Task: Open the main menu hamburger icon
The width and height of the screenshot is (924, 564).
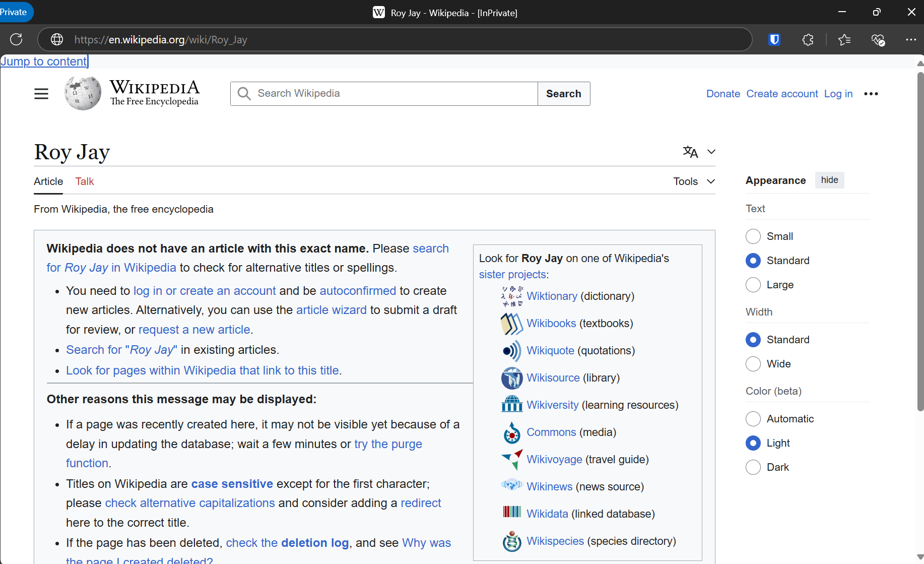Action: [41, 94]
